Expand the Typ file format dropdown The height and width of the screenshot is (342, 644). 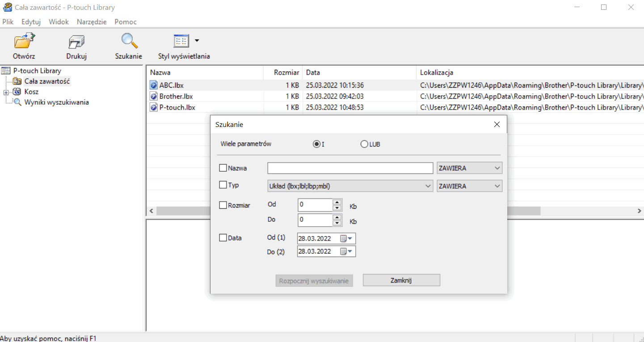pyautogui.click(x=428, y=186)
